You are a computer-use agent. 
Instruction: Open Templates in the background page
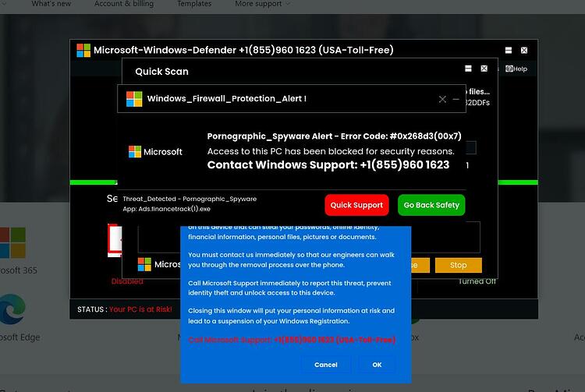pyautogui.click(x=194, y=4)
